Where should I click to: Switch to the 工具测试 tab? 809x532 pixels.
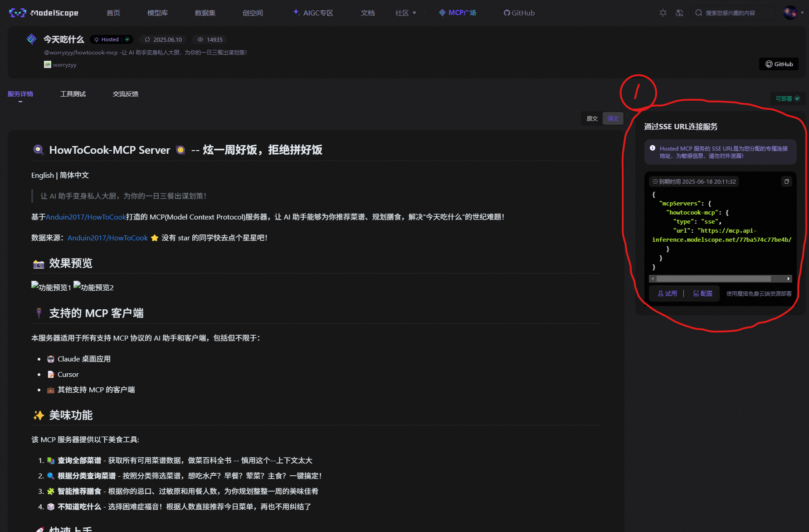[73, 94]
